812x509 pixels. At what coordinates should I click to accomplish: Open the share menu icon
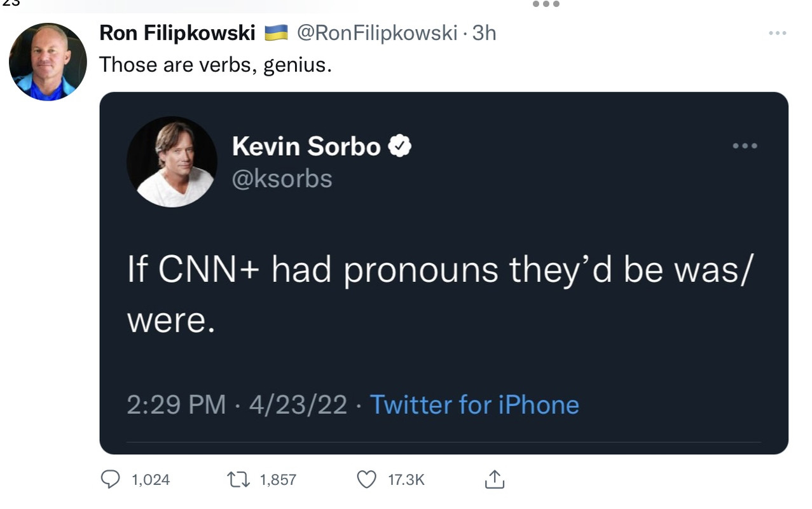tap(494, 479)
